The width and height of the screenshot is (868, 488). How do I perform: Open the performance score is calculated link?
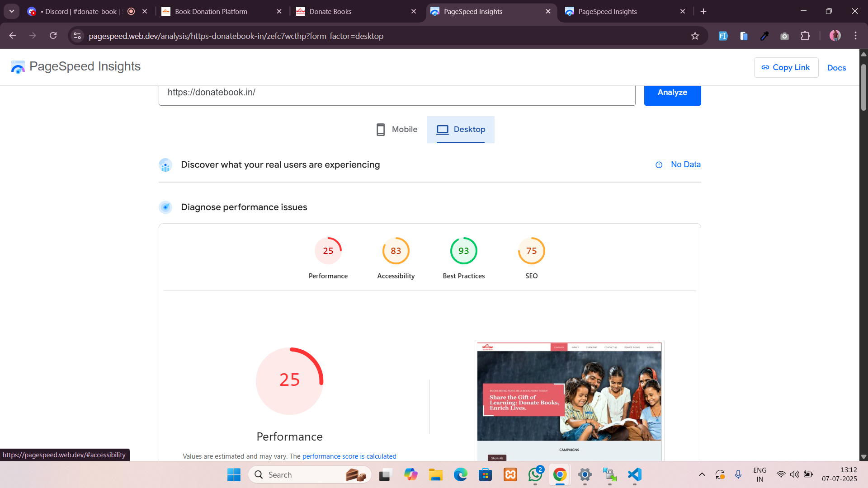pos(349,456)
